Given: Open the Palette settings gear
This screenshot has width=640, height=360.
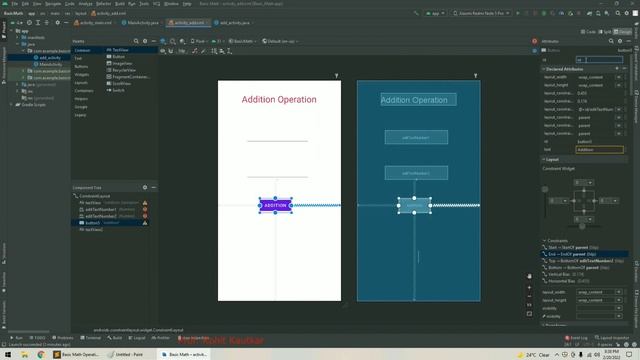Looking at the screenshot, I should coord(145,41).
